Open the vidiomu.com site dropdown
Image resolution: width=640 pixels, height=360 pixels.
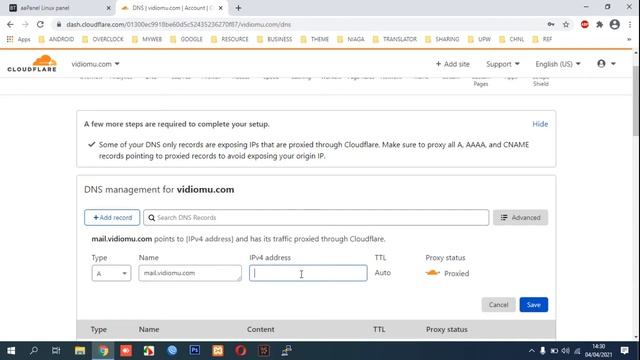(x=96, y=64)
